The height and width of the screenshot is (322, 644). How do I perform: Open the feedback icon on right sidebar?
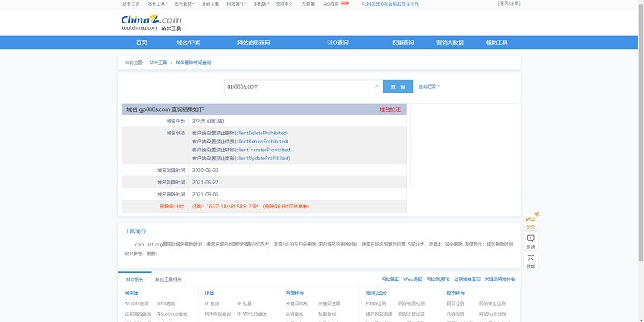click(x=530, y=242)
